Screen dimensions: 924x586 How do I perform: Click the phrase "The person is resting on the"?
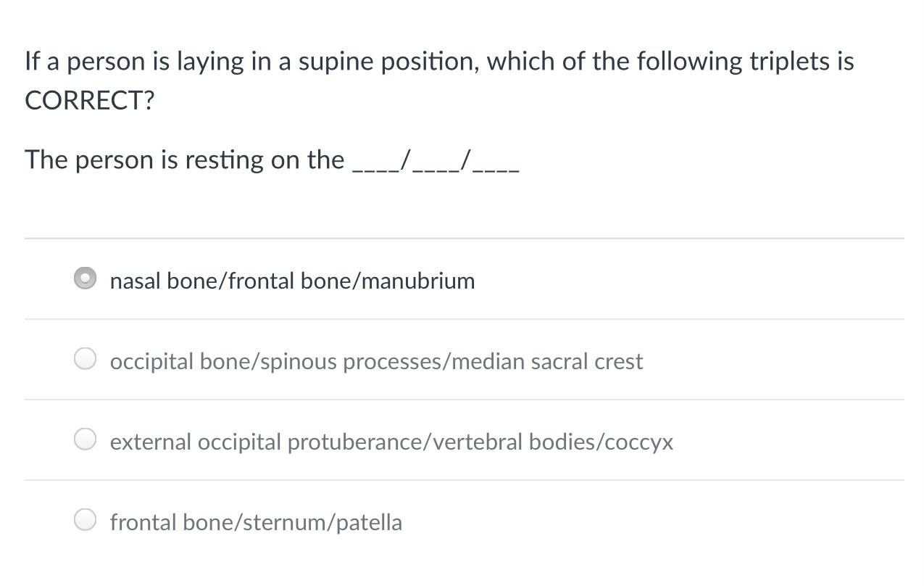click(x=185, y=160)
